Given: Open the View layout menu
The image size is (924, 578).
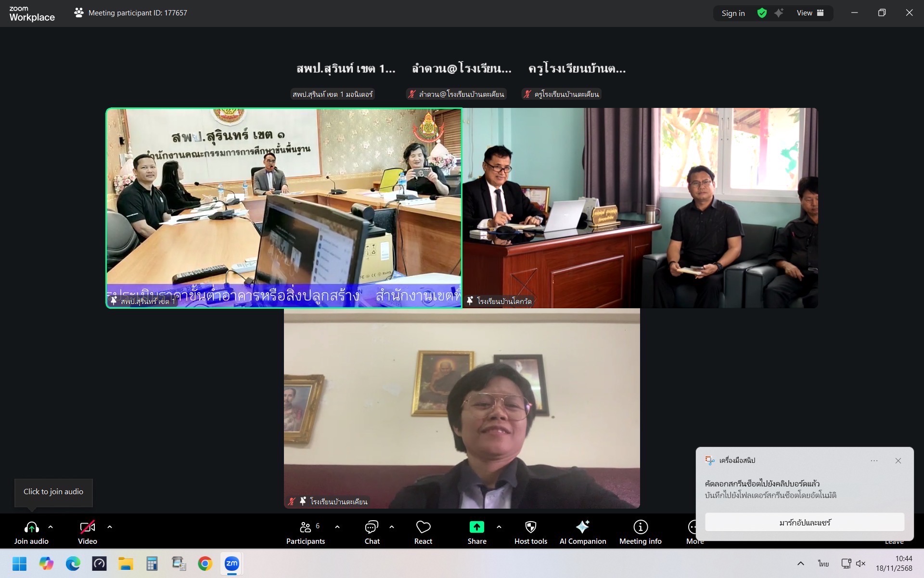Looking at the screenshot, I should coord(810,13).
